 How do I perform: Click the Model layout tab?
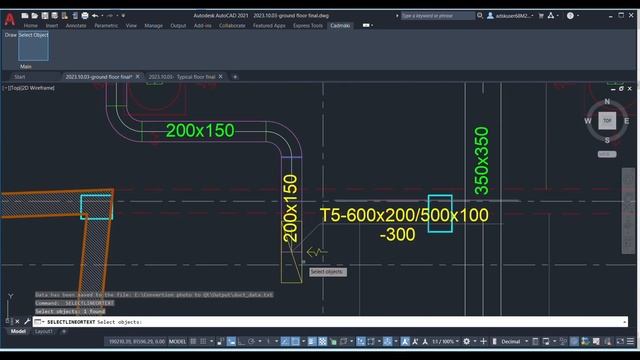[x=18, y=331]
